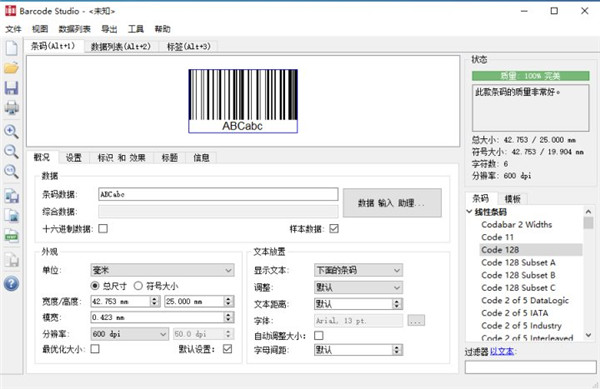Click the barcode data input field
This screenshot has width=600, height=389.
point(218,194)
